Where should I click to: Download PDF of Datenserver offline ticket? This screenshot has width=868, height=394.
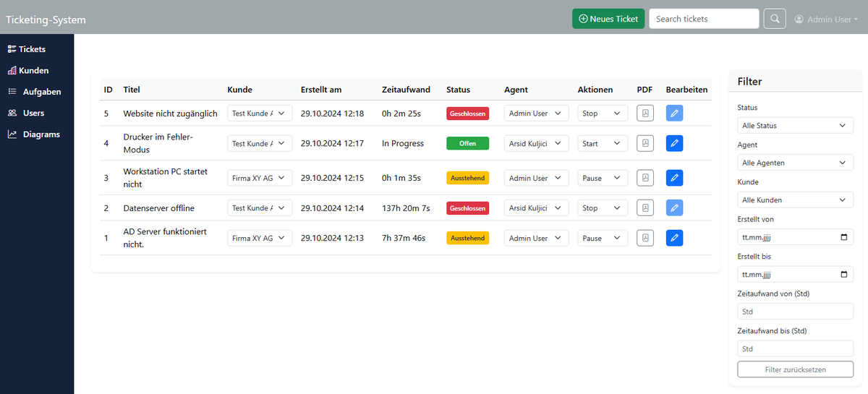[644, 208]
